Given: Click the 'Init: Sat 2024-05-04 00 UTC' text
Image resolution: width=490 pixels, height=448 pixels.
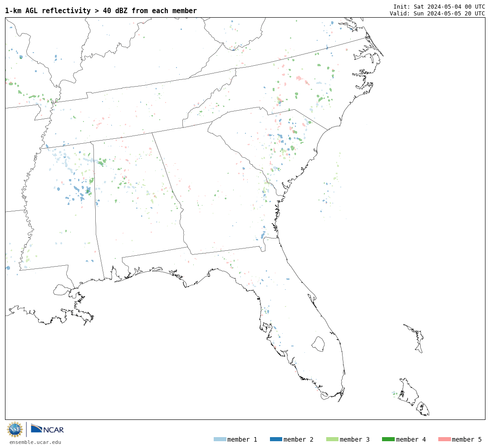Looking at the screenshot, I should pyautogui.click(x=439, y=6).
